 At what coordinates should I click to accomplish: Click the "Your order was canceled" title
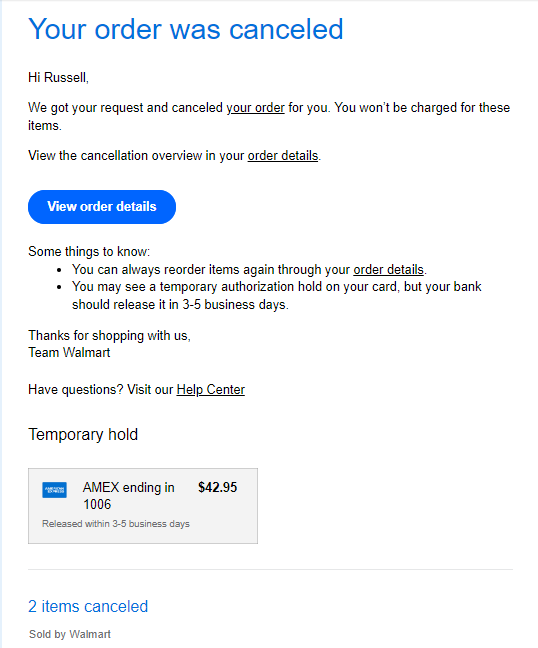pyautogui.click(x=186, y=29)
